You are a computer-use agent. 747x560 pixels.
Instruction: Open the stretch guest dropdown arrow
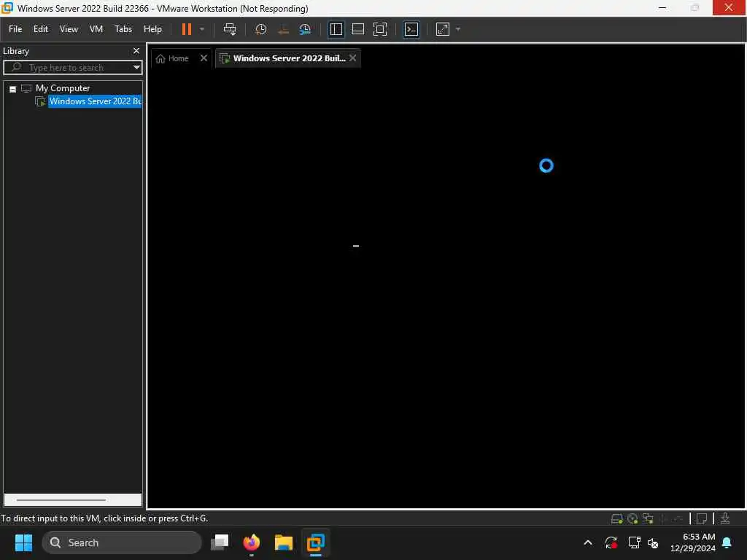point(458,29)
